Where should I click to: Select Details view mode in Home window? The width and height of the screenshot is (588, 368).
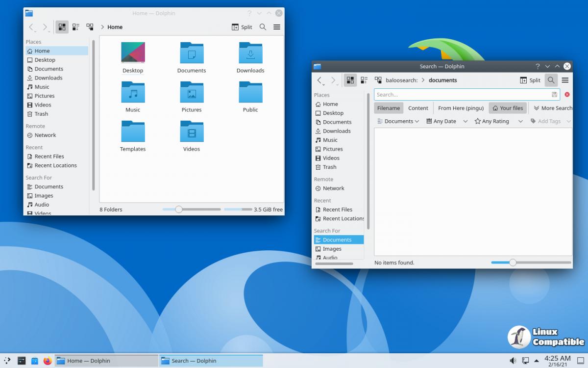pyautogui.click(x=90, y=27)
